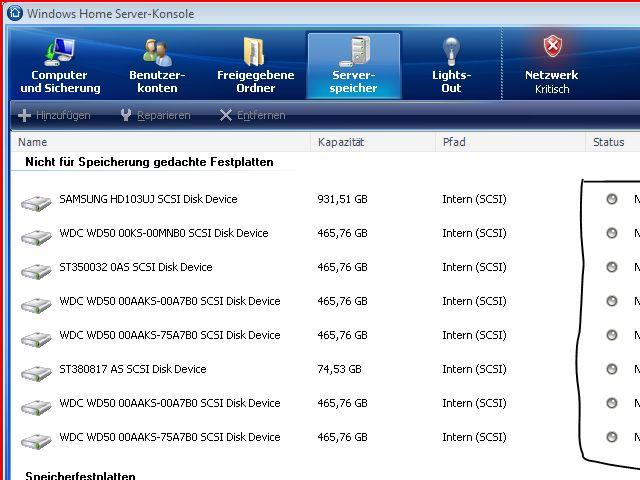Viewport: 640px width, 480px height.
Task: Switch to the Benutzerkonten tab
Action: point(157,65)
